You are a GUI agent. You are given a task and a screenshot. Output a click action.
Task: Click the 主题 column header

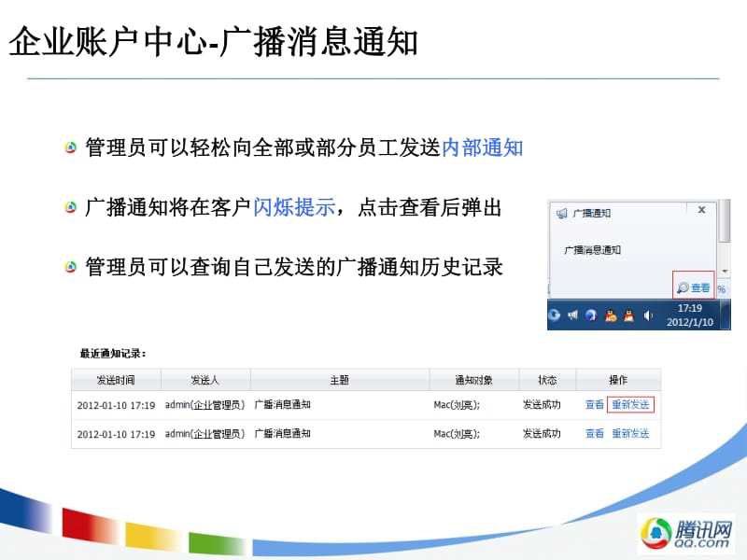[x=340, y=380]
